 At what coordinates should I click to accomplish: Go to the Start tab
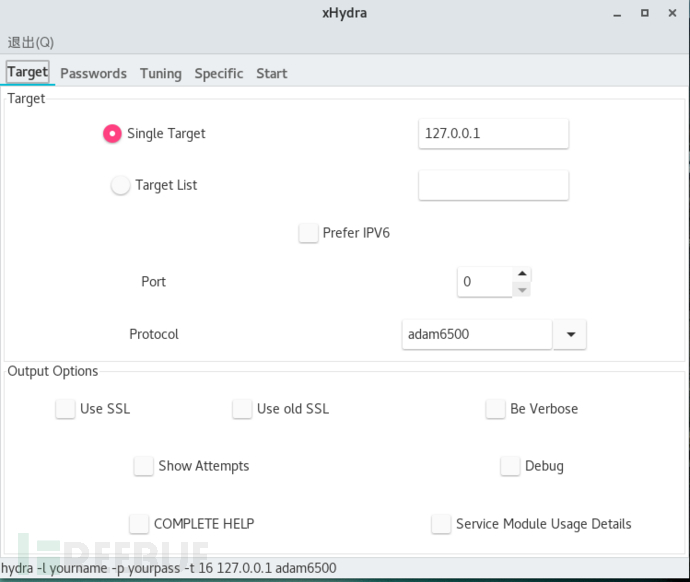(x=272, y=73)
